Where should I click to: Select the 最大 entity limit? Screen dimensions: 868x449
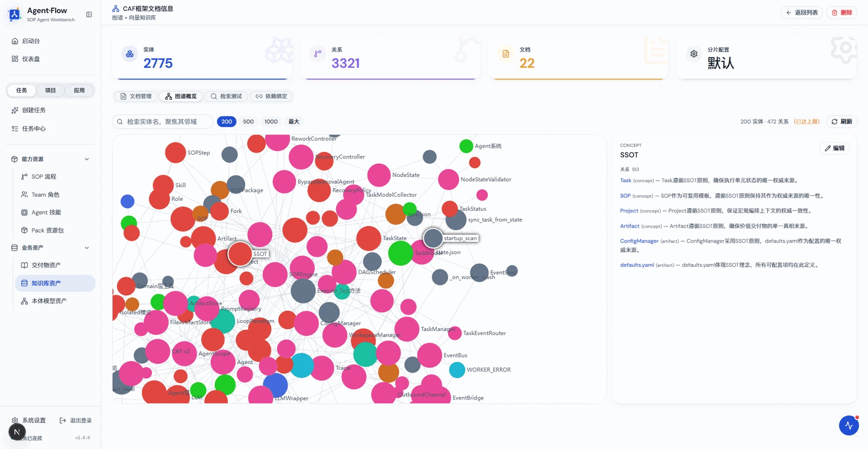[x=294, y=121]
